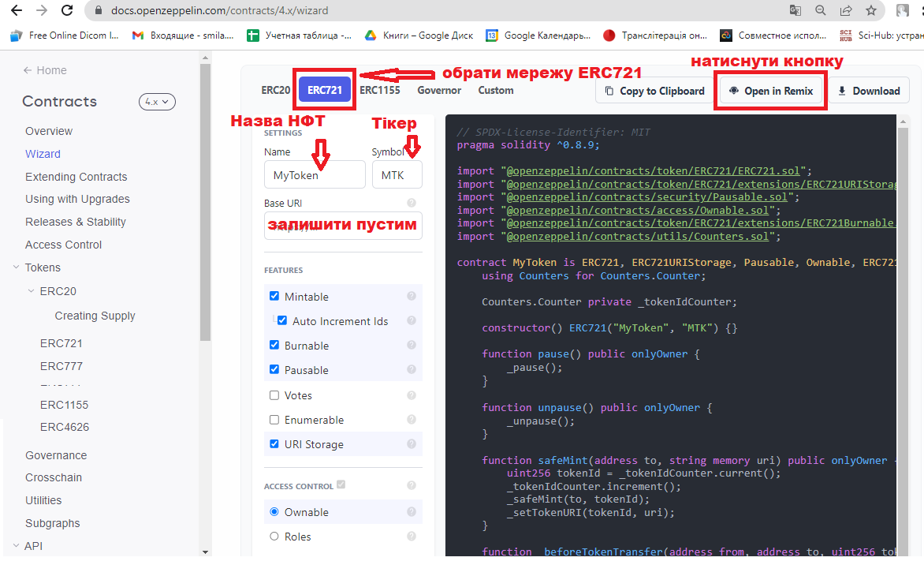Open the 4.x version dropdown
924x576 pixels.
pos(157,102)
